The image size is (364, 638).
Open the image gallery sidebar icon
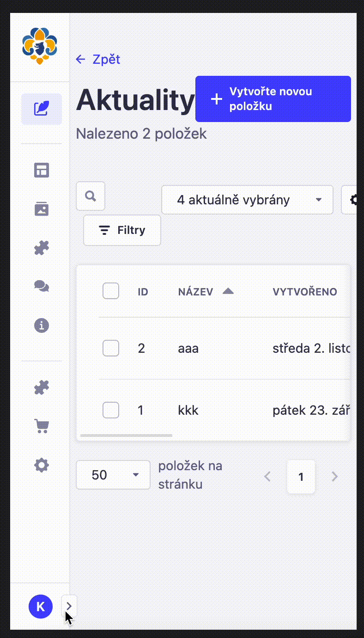42,209
